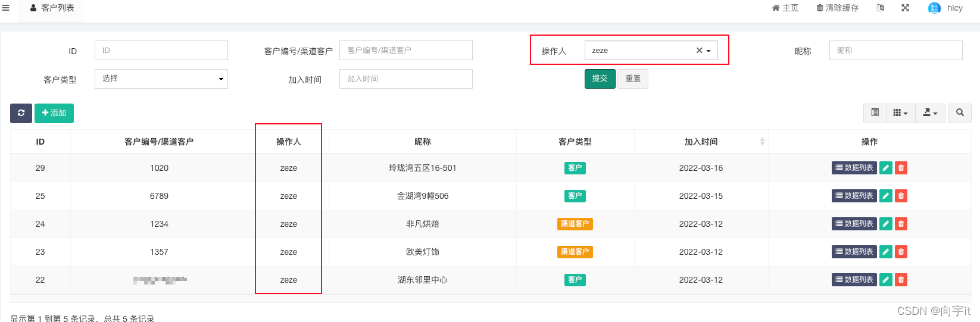Screen dimensions: 980x322
Task: Open 数据列表 for 湖东邻里中心 row
Action: click(854, 280)
